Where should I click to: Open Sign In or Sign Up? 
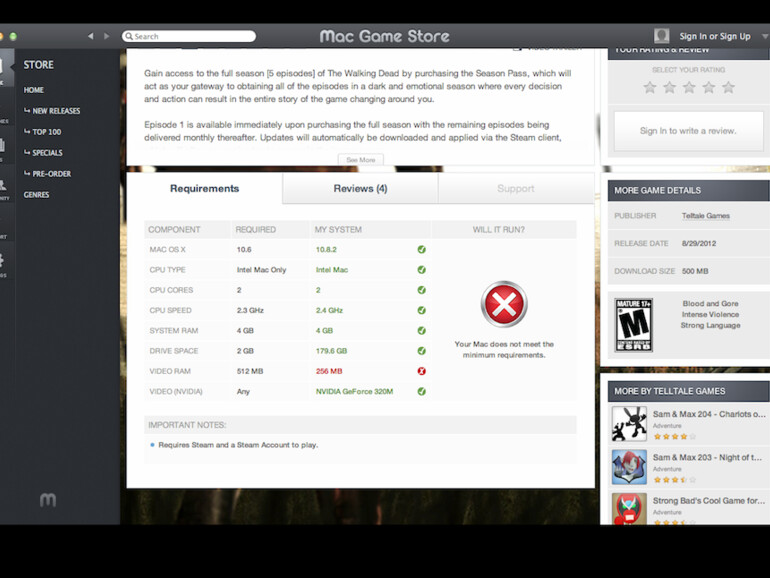[715, 36]
